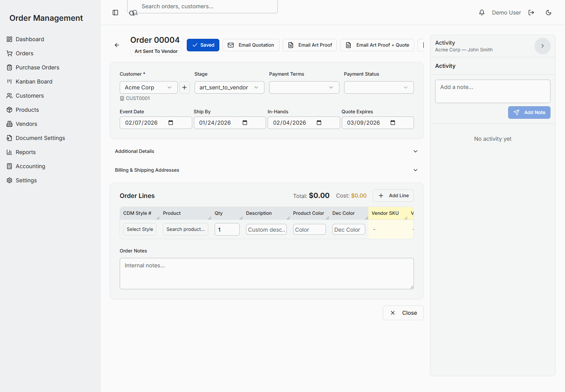Click Select Style button
Image resolution: width=565 pixels, height=392 pixels.
140,229
